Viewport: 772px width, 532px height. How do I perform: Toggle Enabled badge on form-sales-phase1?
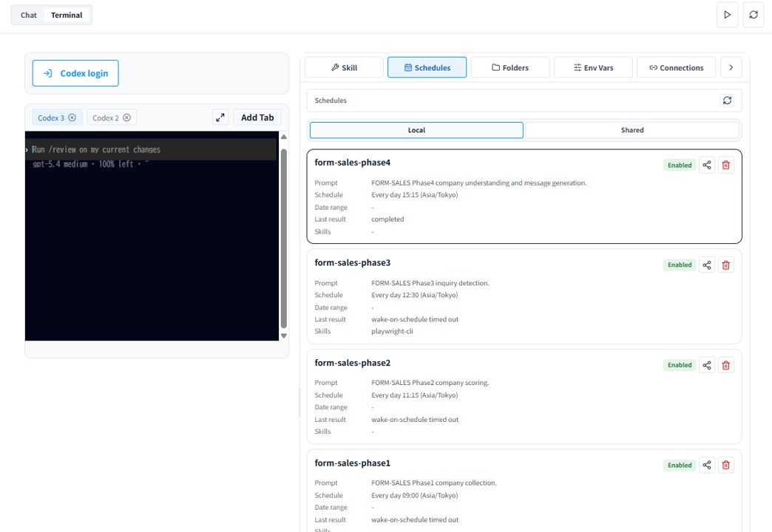tap(680, 465)
